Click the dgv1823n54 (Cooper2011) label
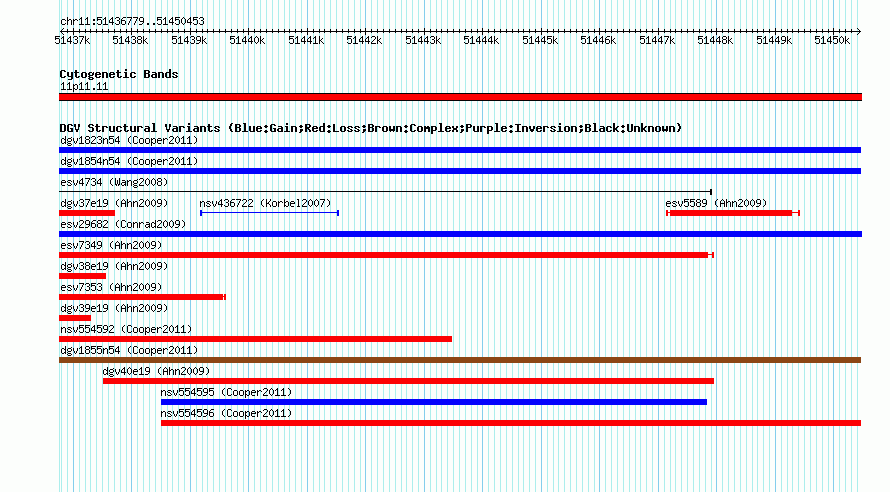Screen dimensions: 890x492 click(129, 140)
